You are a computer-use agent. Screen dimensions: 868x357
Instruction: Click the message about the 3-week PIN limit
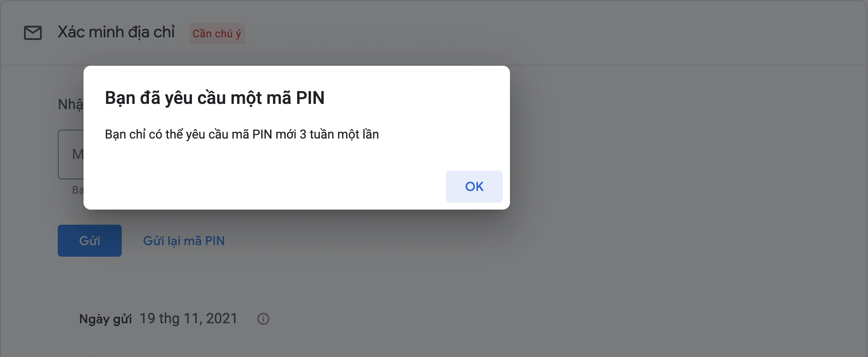[242, 134]
